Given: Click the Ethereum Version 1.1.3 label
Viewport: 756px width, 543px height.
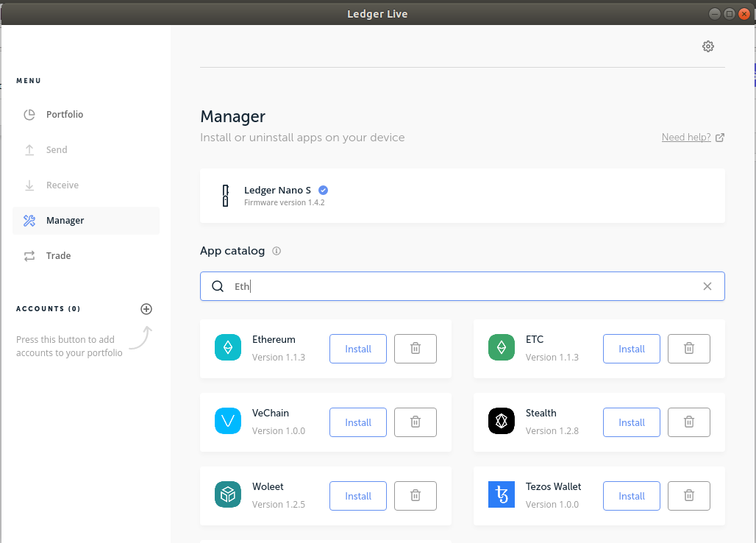Looking at the screenshot, I should (278, 358).
